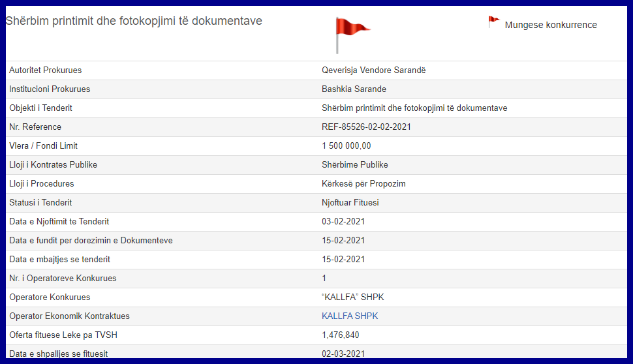Click Data e mbajtjes se tenderit label
Screen dimensions: 633x364
pos(60,260)
